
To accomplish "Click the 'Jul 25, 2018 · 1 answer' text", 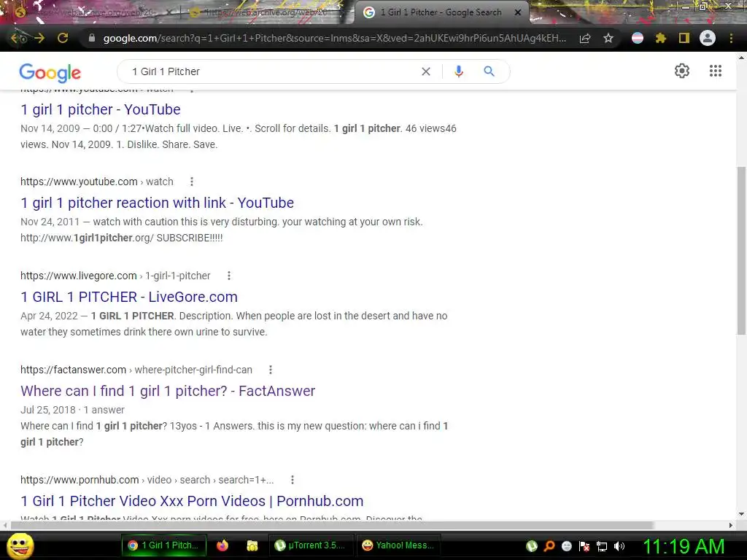I will point(72,410).
